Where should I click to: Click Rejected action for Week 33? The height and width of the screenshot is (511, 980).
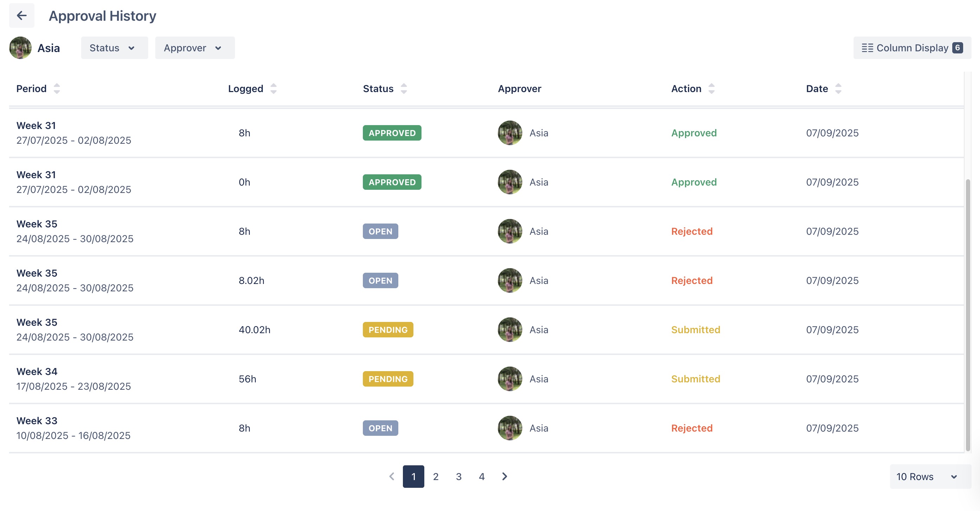coord(691,428)
